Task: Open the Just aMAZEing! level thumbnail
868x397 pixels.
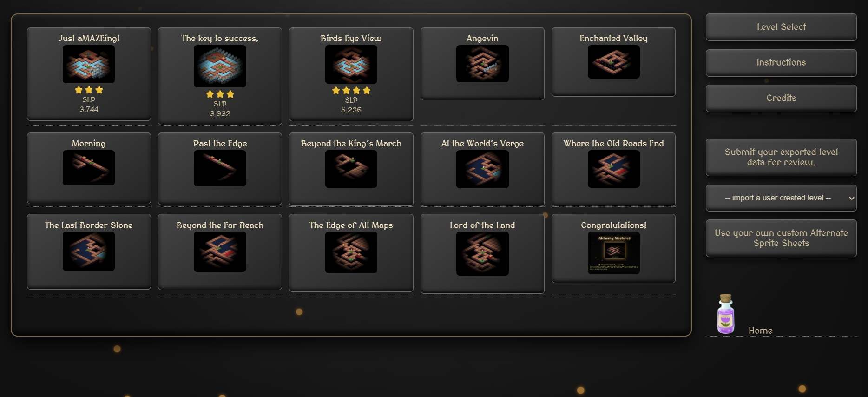Action: pos(89,64)
